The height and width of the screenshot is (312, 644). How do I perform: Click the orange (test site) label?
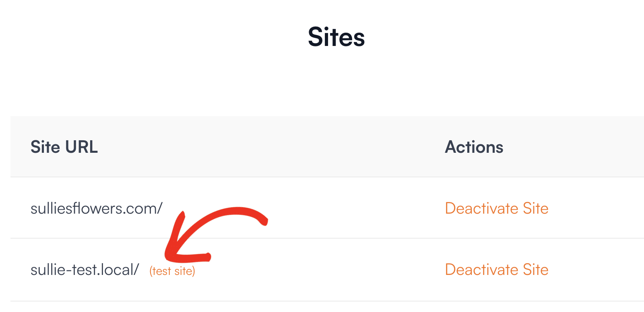pos(172,271)
